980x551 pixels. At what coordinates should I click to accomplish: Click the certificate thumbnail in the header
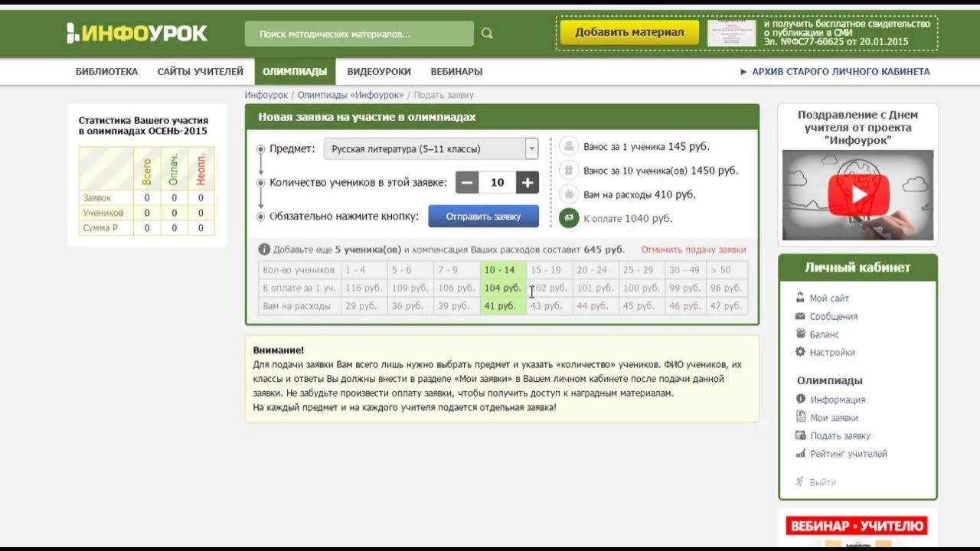pos(731,33)
